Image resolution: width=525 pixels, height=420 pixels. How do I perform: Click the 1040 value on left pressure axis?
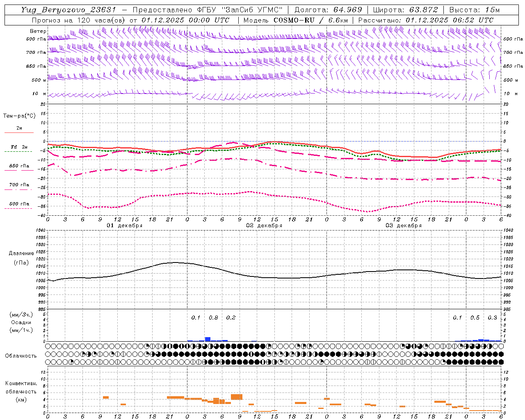[41, 230]
